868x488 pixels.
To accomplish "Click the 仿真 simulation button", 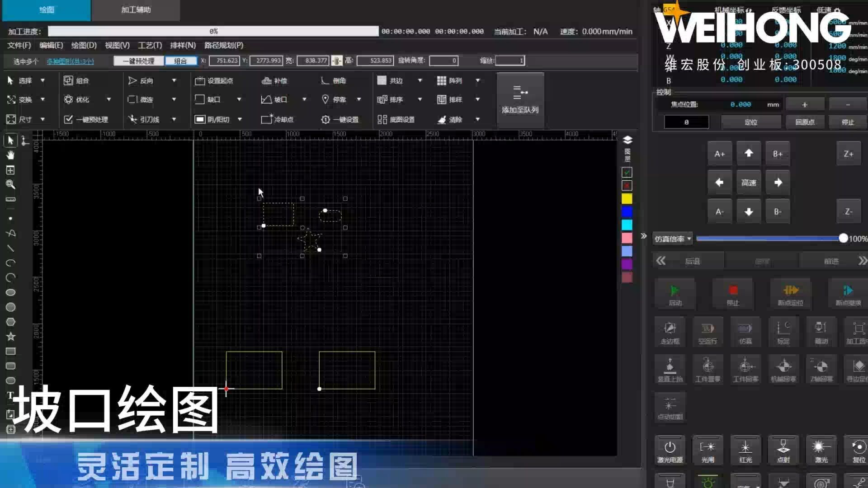I will point(745,333).
